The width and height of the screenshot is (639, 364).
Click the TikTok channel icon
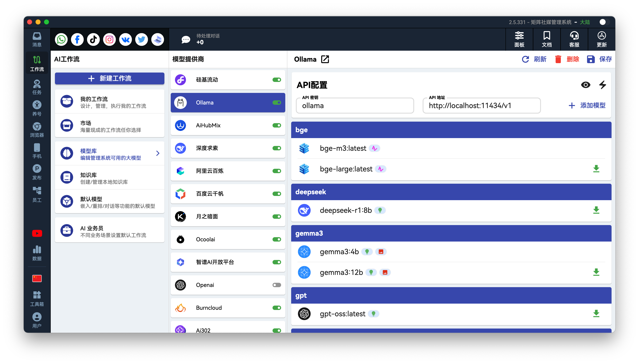click(93, 39)
